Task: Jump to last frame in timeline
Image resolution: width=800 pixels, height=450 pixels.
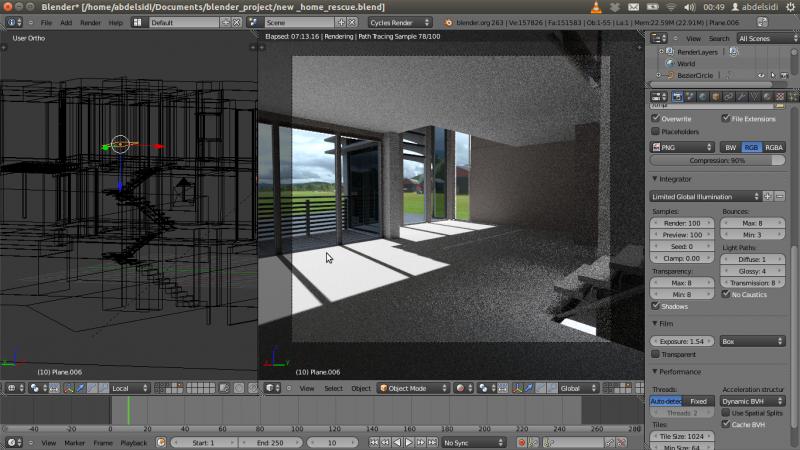Action: (x=432, y=442)
